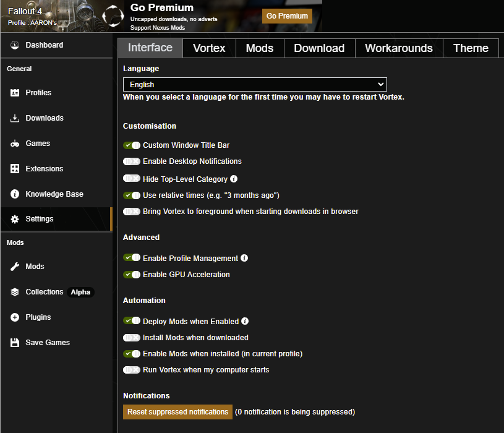The height and width of the screenshot is (433, 504).
Task: Select the Settings label in sidebar
Action: click(x=40, y=219)
